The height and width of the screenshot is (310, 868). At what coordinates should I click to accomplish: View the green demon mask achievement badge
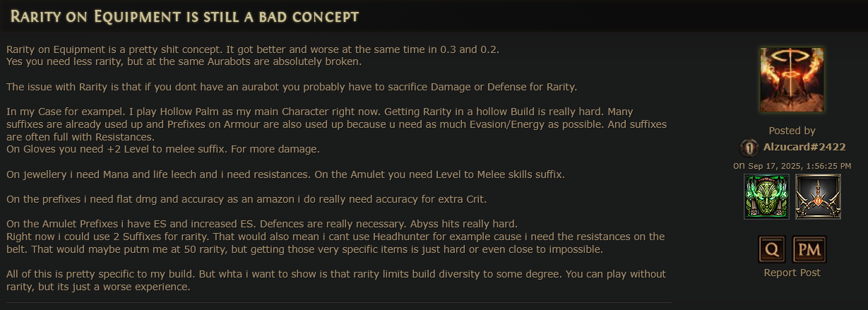tap(766, 196)
